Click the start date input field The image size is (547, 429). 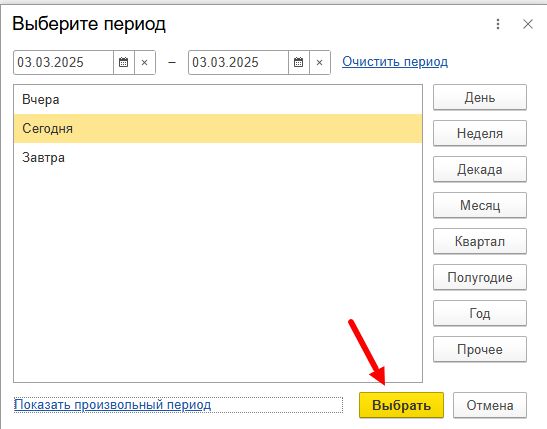[x=63, y=62]
